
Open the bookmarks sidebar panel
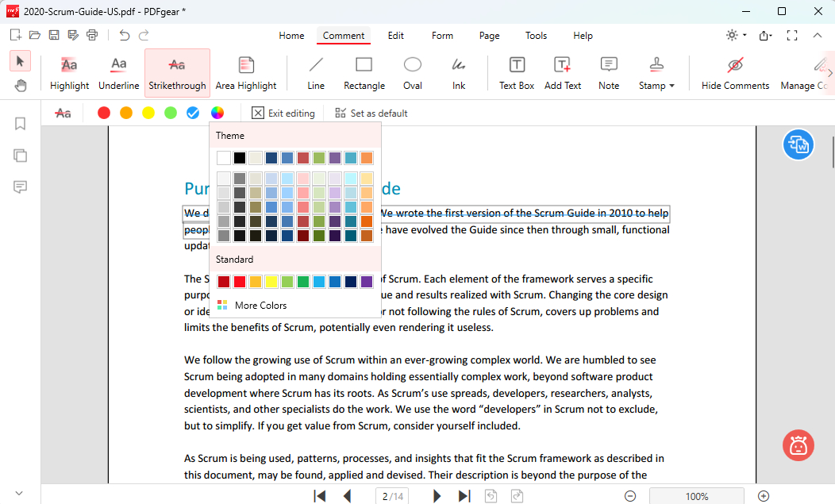(x=21, y=124)
